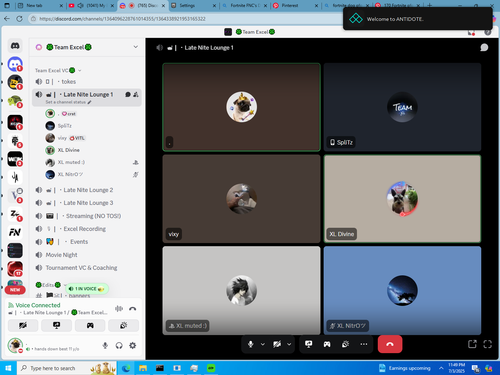Pop out the call window
The width and height of the screenshot is (500, 375).
click(x=472, y=344)
